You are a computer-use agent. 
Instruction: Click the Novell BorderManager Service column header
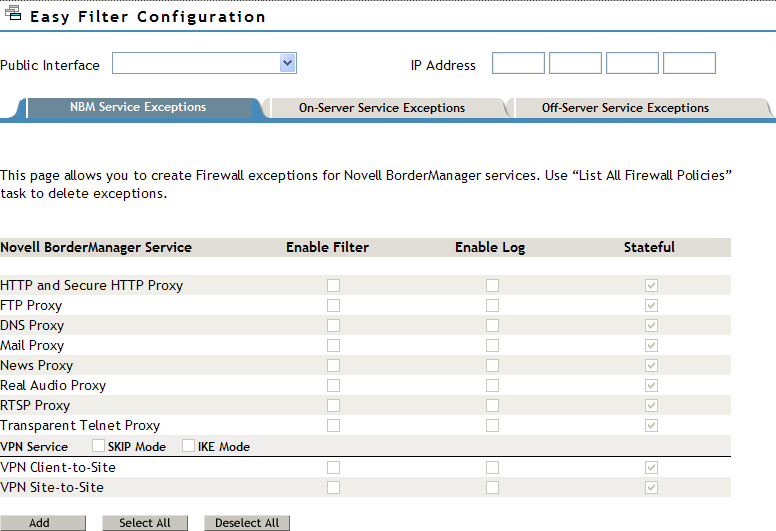pos(96,247)
